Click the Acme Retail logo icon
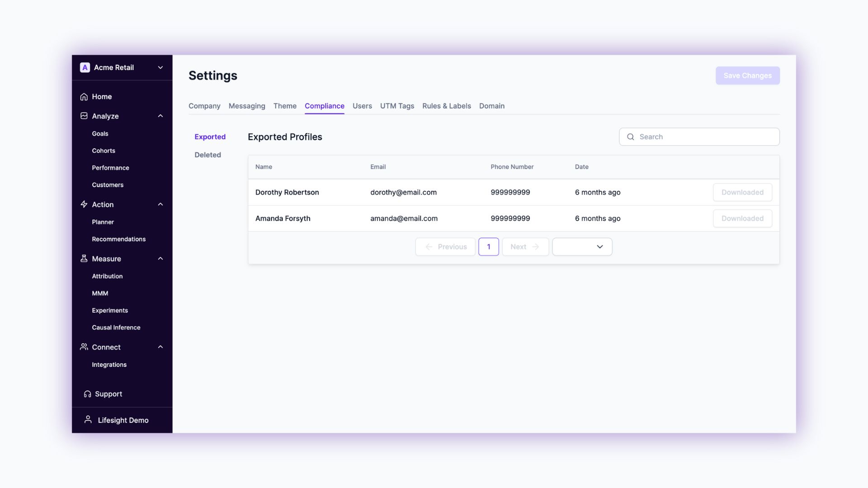This screenshot has height=488, width=868. [x=85, y=67]
